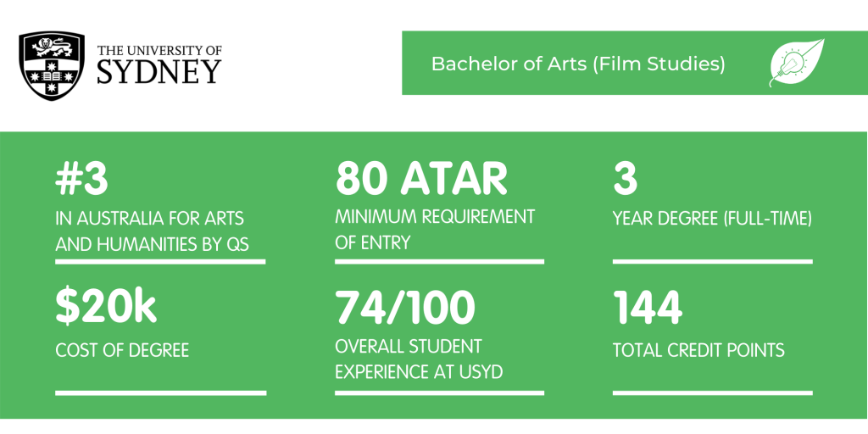The width and height of the screenshot is (868, 434).
Task: Click the white divider under the QS ranking caption
Action: pyautogui.click(x=160, y=261)
